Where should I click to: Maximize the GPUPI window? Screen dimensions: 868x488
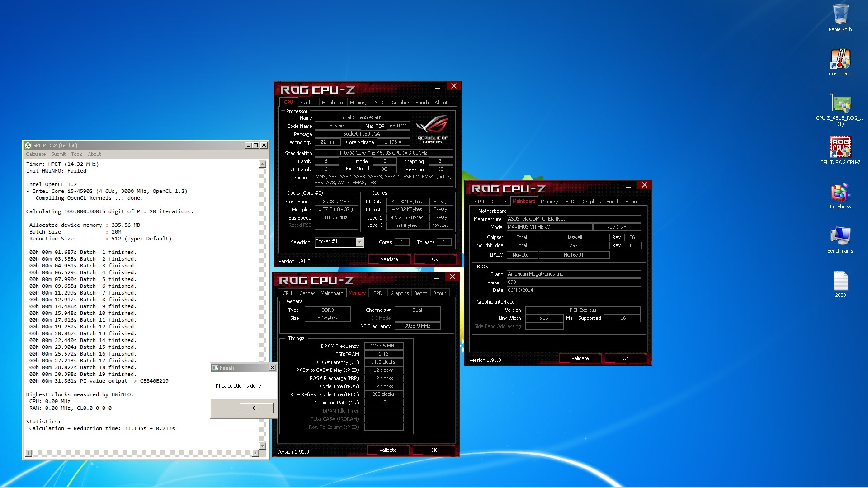pyautogui.click(x=256, y=145)
